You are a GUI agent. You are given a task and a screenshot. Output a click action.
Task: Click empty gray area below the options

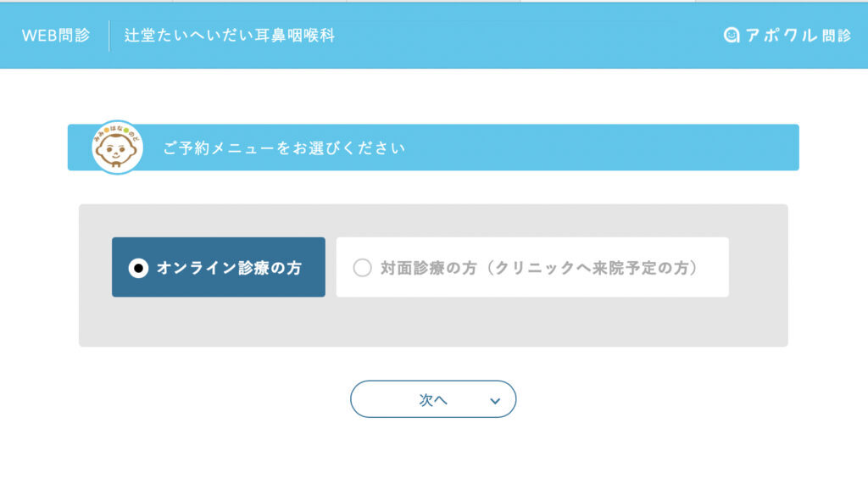(x=433, y=322)
